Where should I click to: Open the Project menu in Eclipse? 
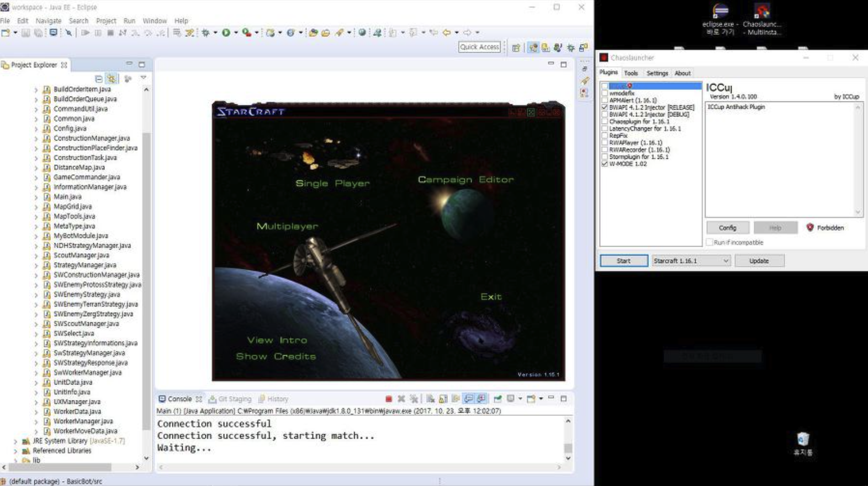pyautogui.click(x=106, y=20)
